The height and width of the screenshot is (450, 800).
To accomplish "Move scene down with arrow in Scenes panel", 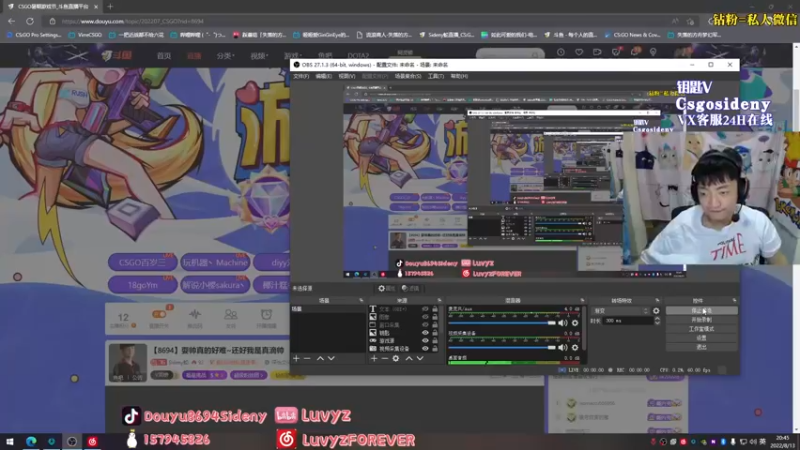I will 331,358.
